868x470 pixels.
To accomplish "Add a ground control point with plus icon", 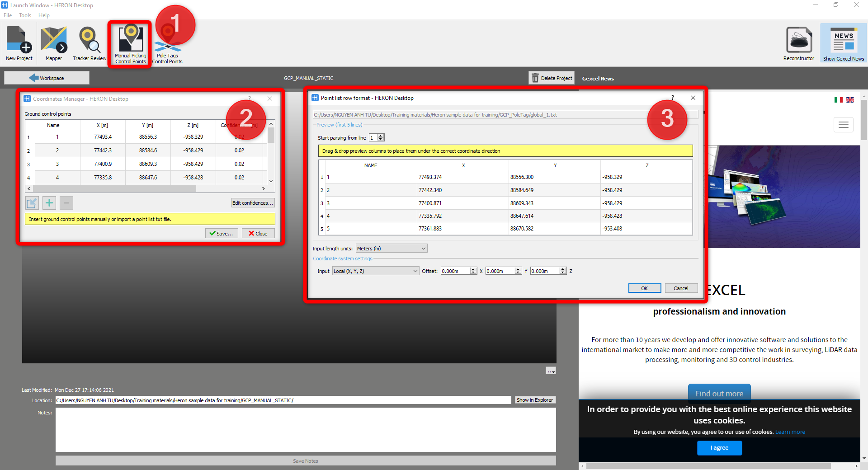I will point(49,203).
